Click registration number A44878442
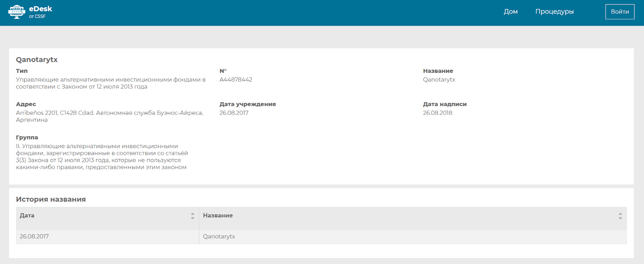Viewport: 644px width, 264px height. point(236,80)
